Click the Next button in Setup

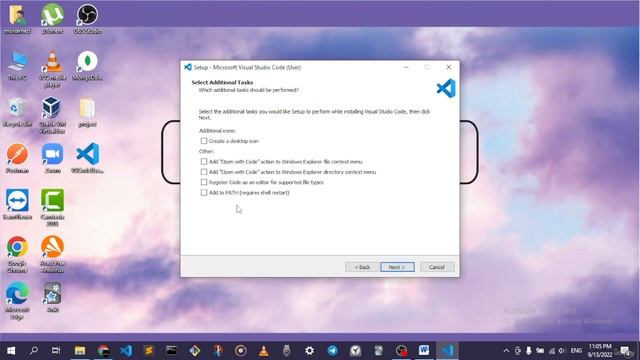click(x=397, y=267)
